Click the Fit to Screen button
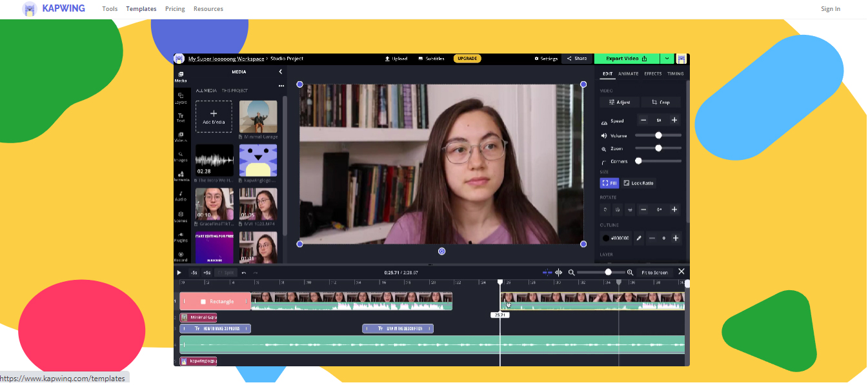Image resolution: width=868 pixels, height=385 pixels. [x=654, y=273]
